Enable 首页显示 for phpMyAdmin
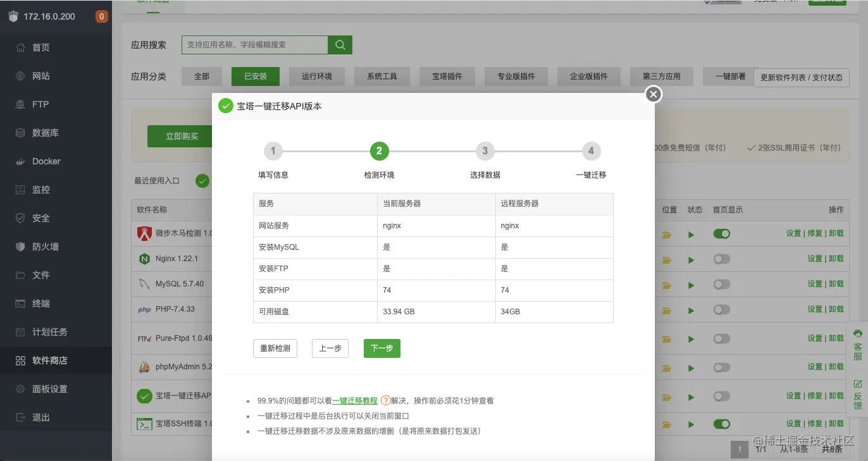Image resolution: width=868 pixels, height=461 pixels. (x=722, y=367)
